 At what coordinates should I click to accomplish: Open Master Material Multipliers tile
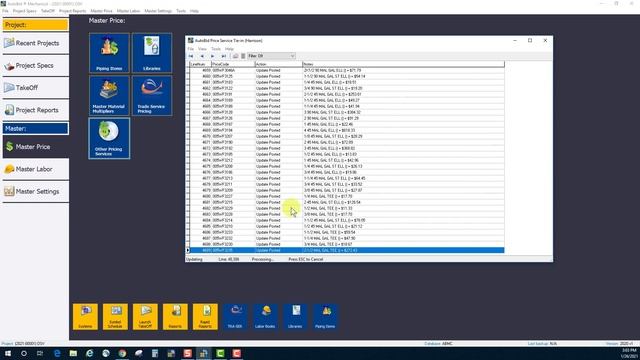coord(109,96)
